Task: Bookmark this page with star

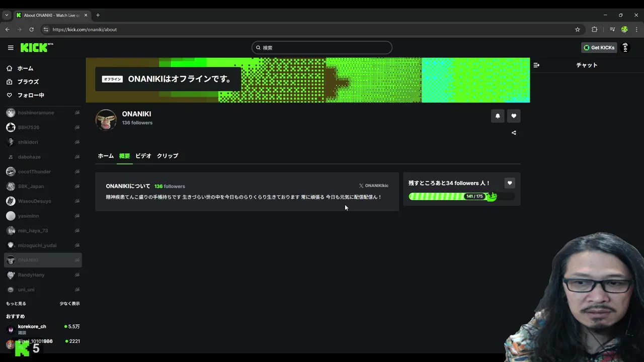Action: (578, 30)
